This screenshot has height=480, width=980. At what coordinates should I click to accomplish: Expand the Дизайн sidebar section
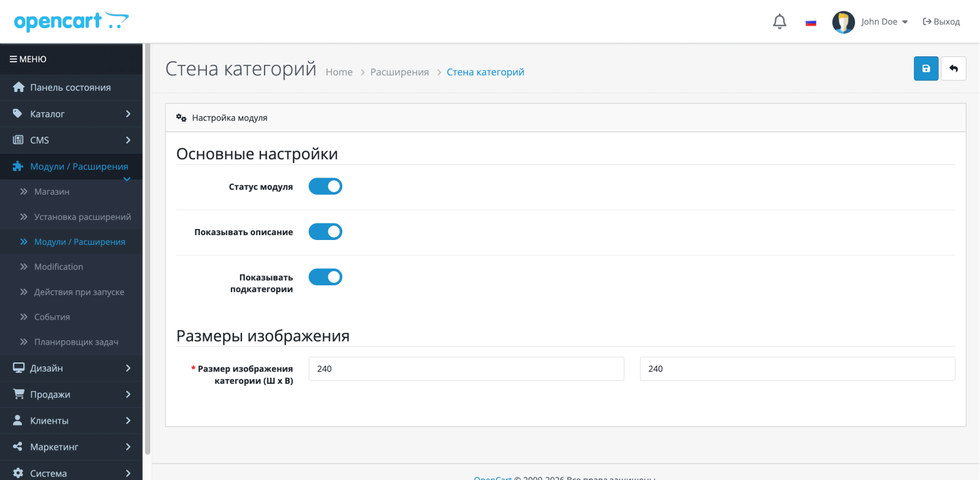coord(71,368)
